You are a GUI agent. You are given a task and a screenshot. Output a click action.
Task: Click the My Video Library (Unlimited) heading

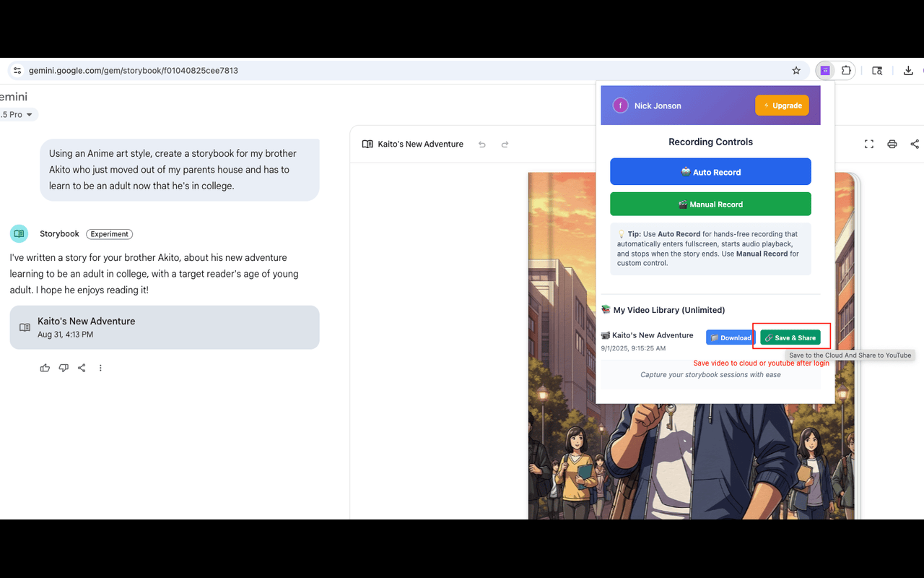[663, 310]
